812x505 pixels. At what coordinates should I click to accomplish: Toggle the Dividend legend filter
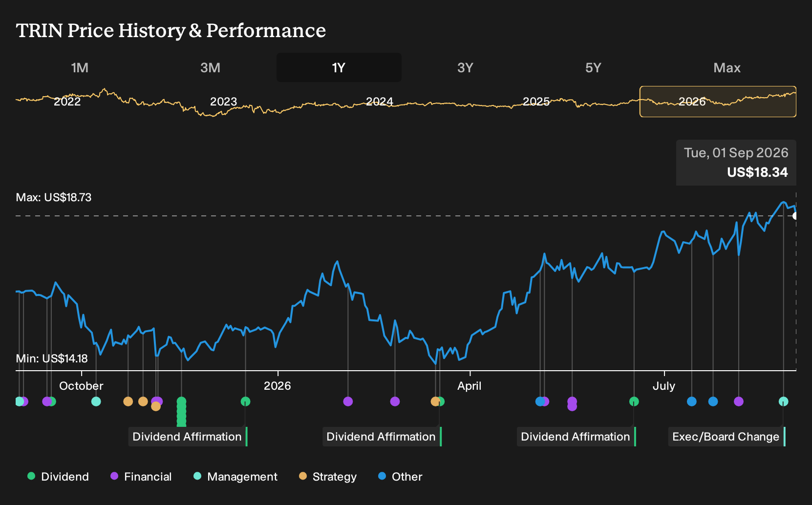(x=58, y=477)
